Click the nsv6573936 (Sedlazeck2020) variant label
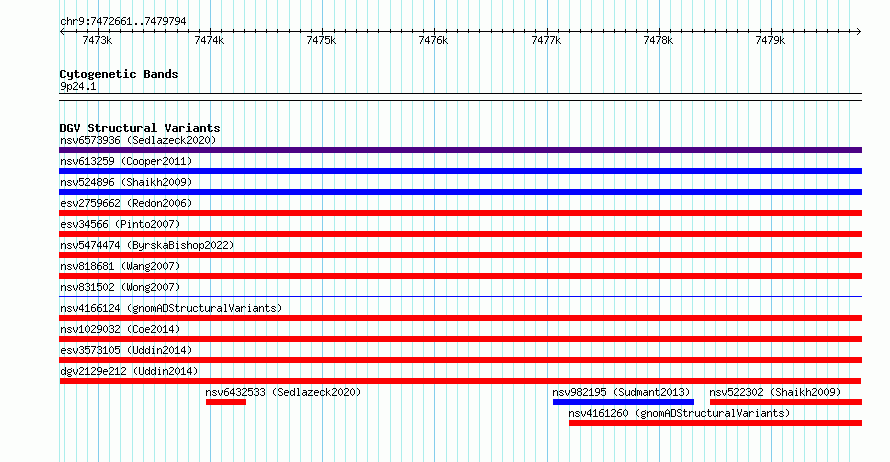The width and height of the screenshot is (890, 462). coord(138,140)
